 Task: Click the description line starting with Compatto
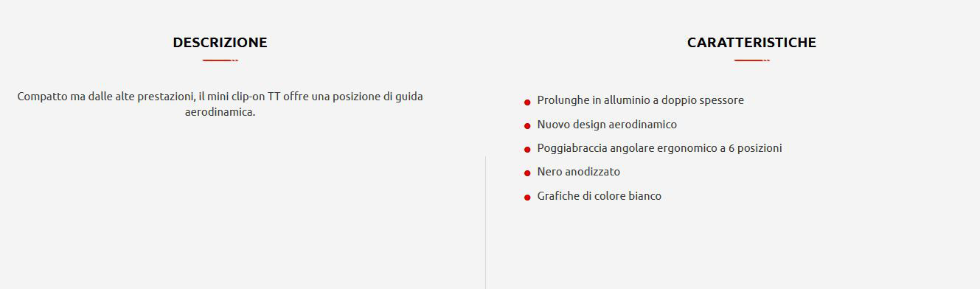[220, 97]
